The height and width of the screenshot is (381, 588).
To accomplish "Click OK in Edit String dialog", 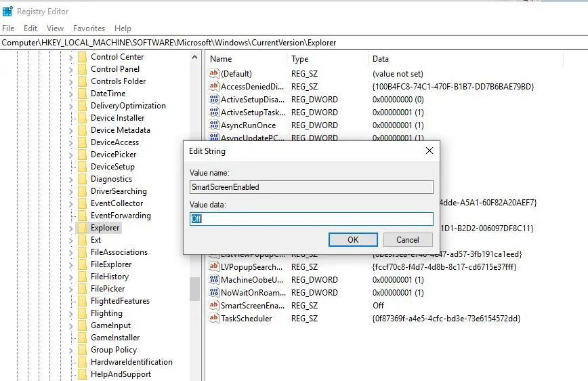I will [353, 240].
